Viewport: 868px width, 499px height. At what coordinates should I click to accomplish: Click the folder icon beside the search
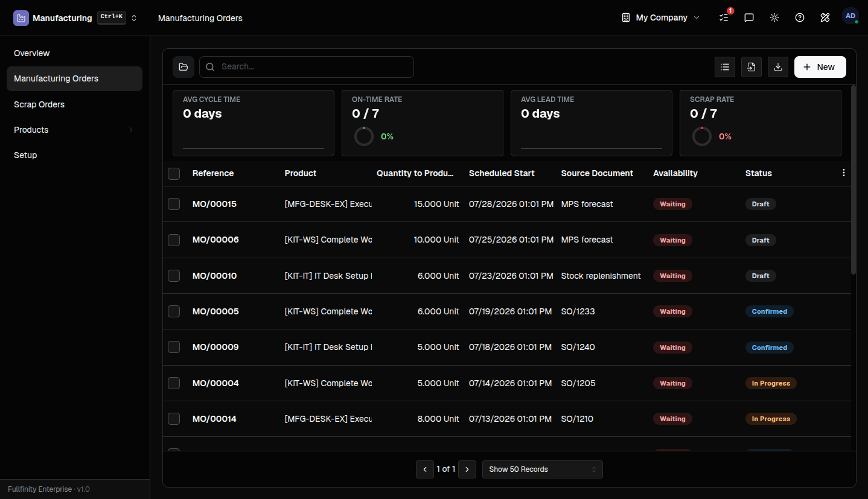pyautogui.click(x=183, y=67)
